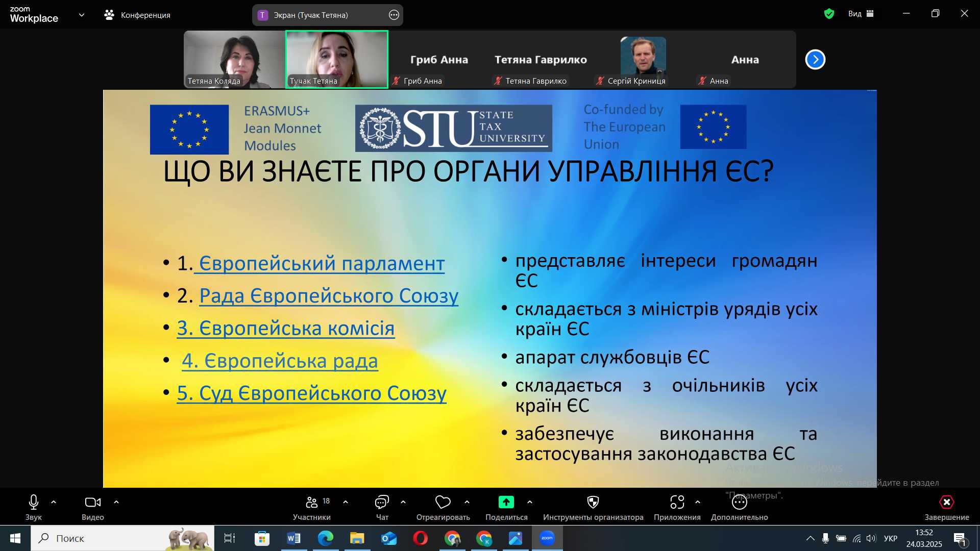This screenshot has width=980, height=551.
Task: Open File Explorer from taskbar
Action: point(357,538)
